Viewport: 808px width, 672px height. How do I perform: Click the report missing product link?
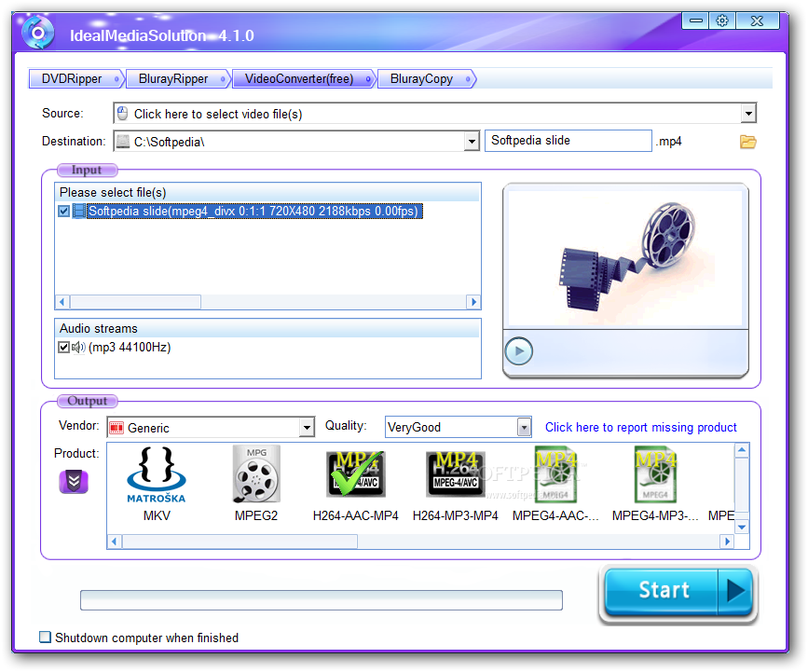[x=640, y=427]
